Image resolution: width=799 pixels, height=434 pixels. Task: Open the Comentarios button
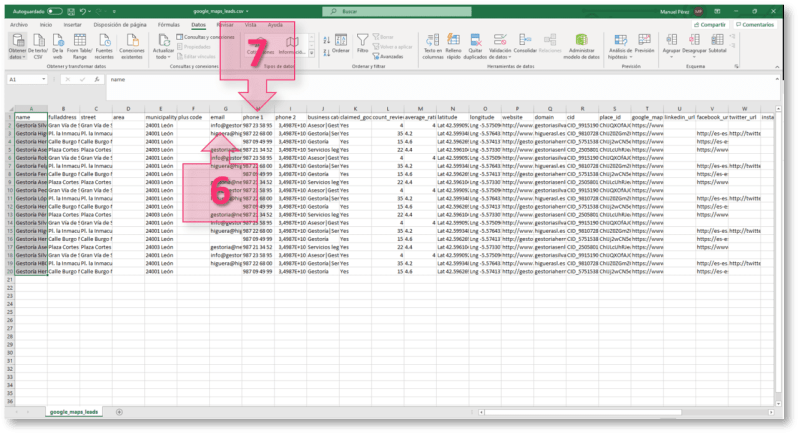(755, 24)
